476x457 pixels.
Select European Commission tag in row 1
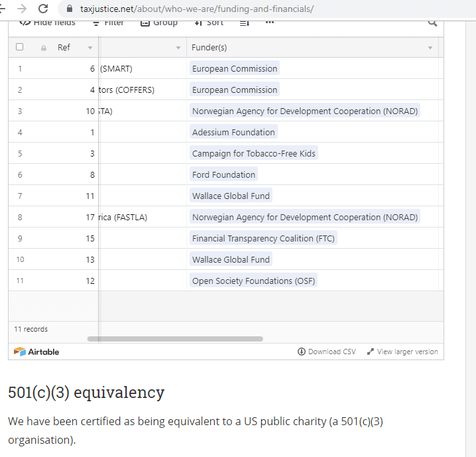[x=235, y=68]
